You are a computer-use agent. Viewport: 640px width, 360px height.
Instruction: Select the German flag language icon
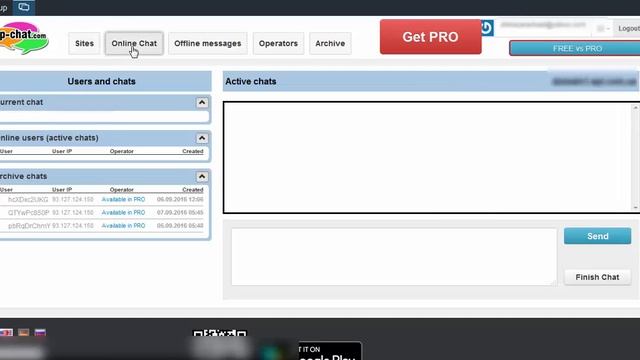pos(24,332)
